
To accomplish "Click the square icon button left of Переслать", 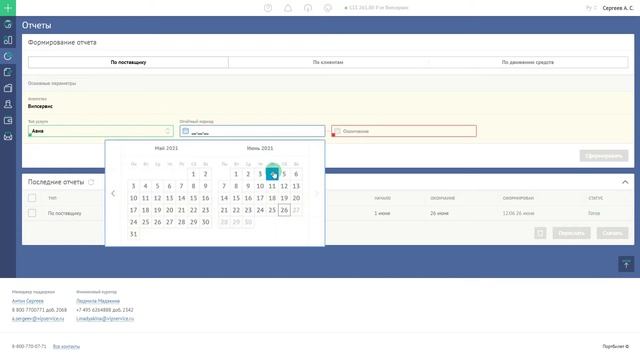I will [540, 233].
